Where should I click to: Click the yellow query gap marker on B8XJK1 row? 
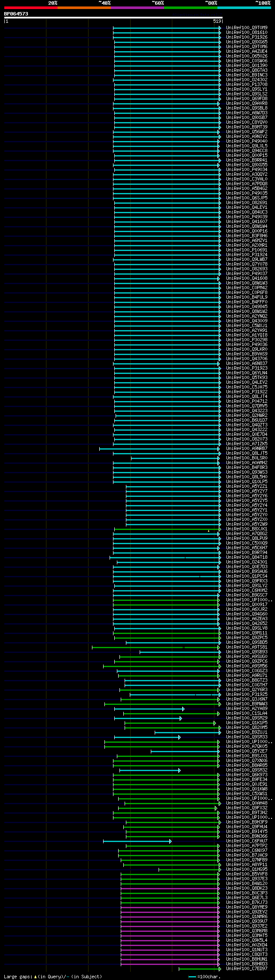pos(208,531)
